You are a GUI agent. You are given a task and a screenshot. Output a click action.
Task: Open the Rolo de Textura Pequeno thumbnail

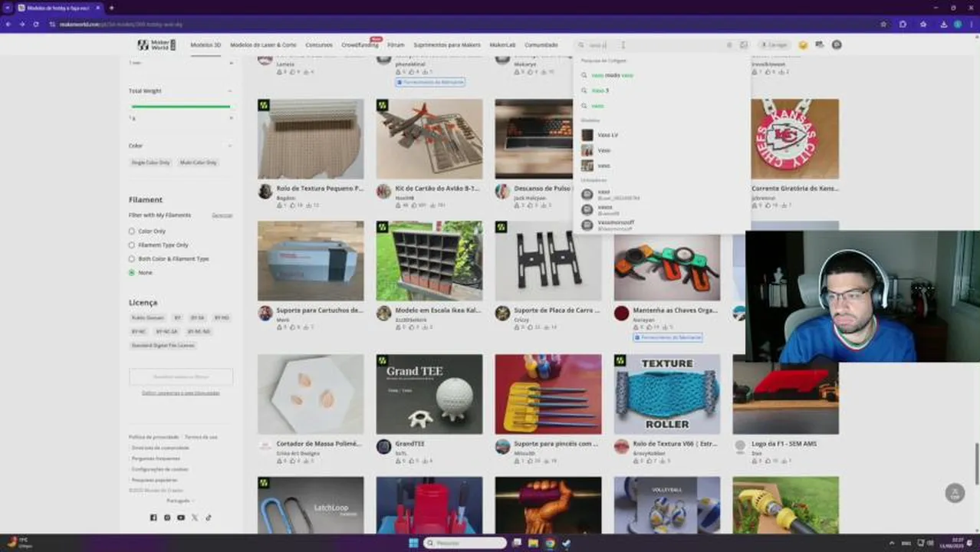(311, 139)
